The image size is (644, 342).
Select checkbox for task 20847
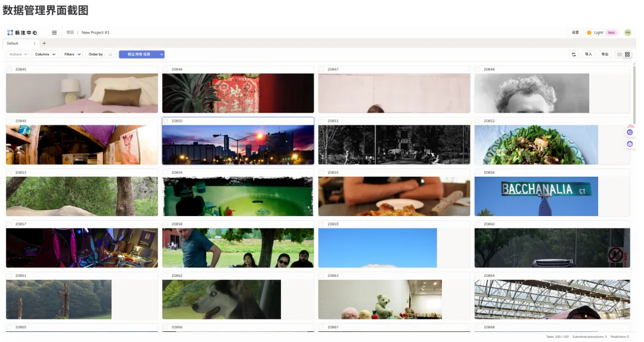322,69
